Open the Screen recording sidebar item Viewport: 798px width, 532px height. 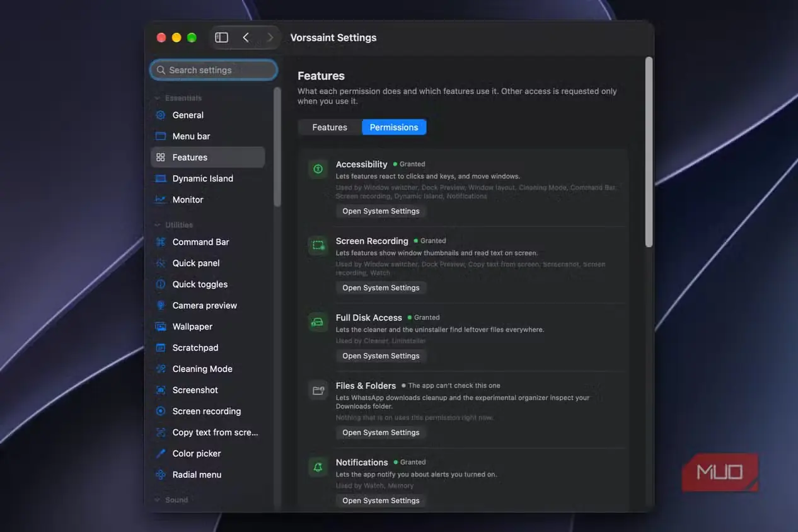(208, 411)
